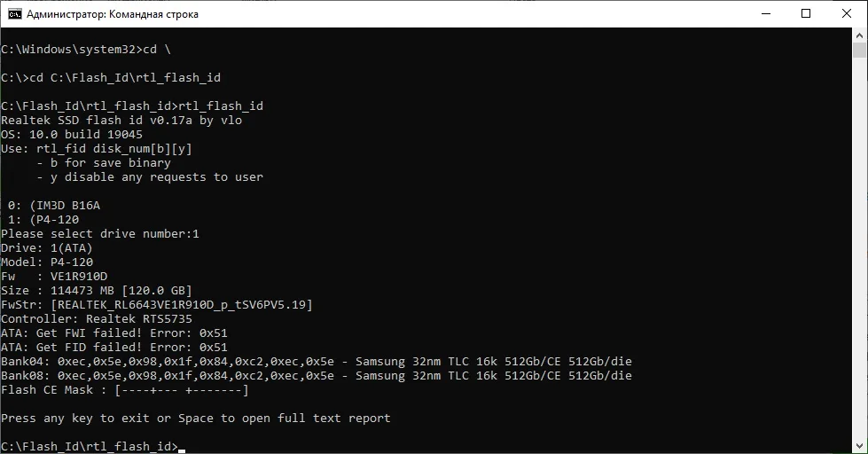The height and width of the screenshot is (454, 868).
Task: Click the Bank04 Samsung flash ID line
Action: (x=317, y=362)
